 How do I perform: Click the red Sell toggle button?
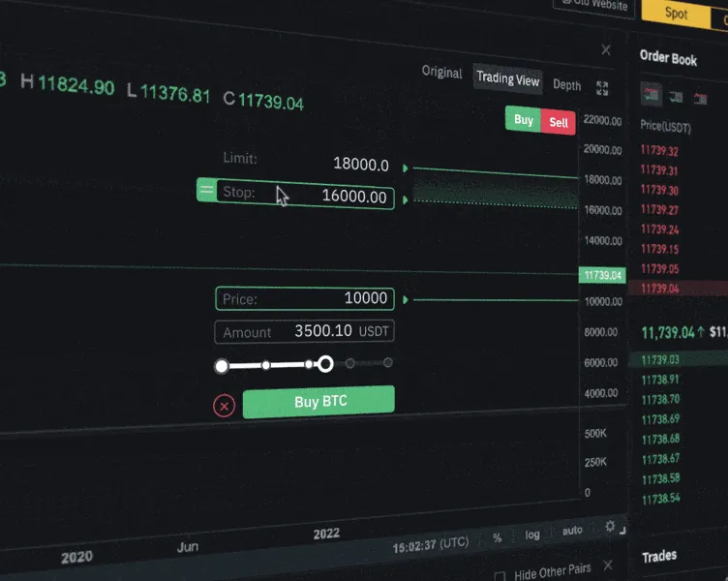point(559,123)
